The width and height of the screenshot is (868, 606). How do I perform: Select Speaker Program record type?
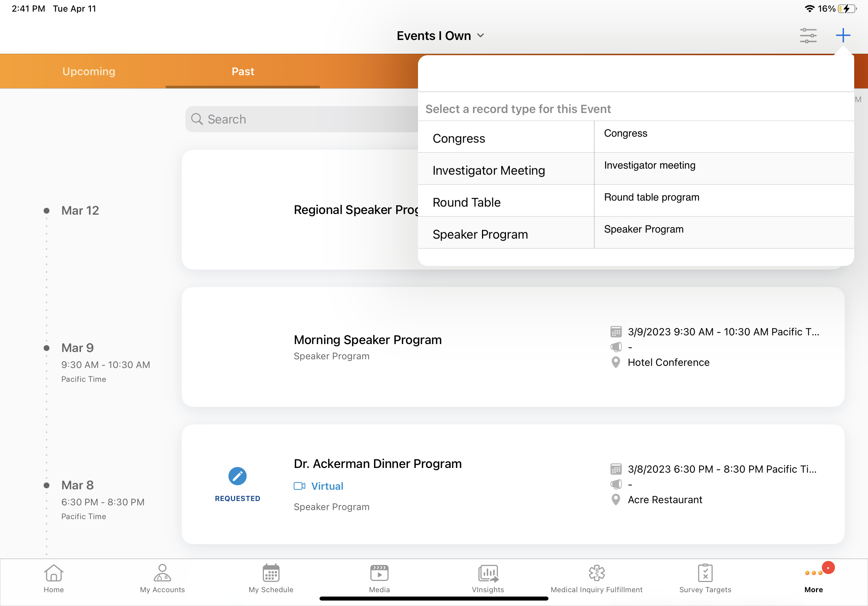pos(480,234)
